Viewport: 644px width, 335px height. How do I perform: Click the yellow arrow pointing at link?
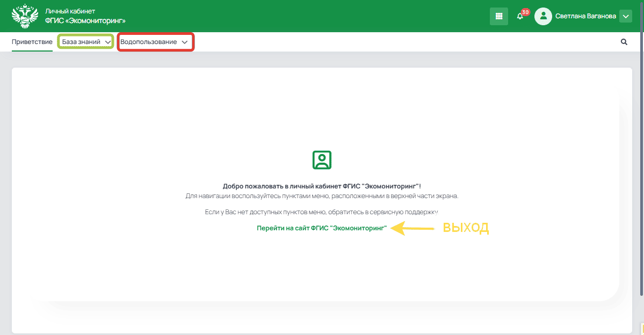[x=412, y=229]
